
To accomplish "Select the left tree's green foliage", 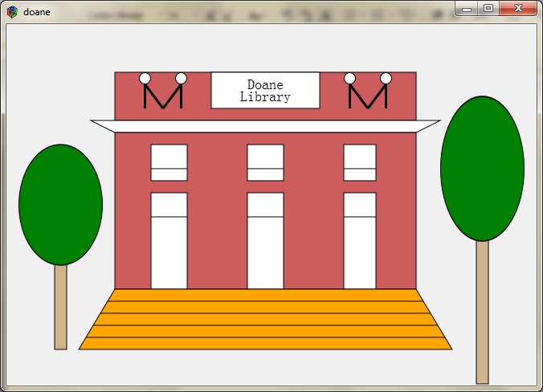I will [x=60, y=205].
